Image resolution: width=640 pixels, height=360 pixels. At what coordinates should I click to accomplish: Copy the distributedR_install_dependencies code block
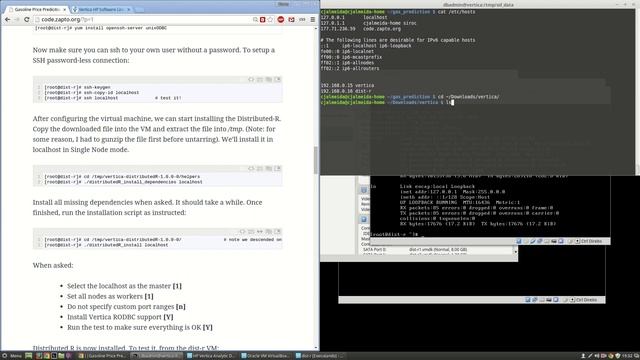click(x=269, y=168)
